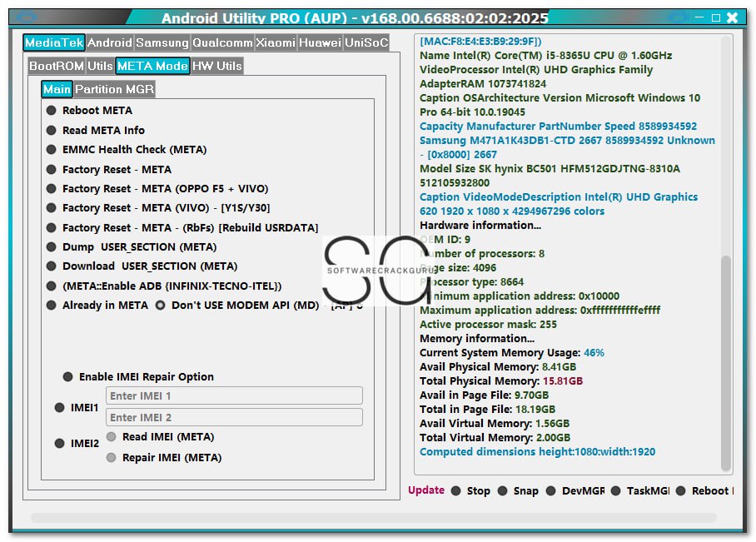
Task: Click 'Total Virtual Memory: 2.00GB' line
Action: [495, 437]
